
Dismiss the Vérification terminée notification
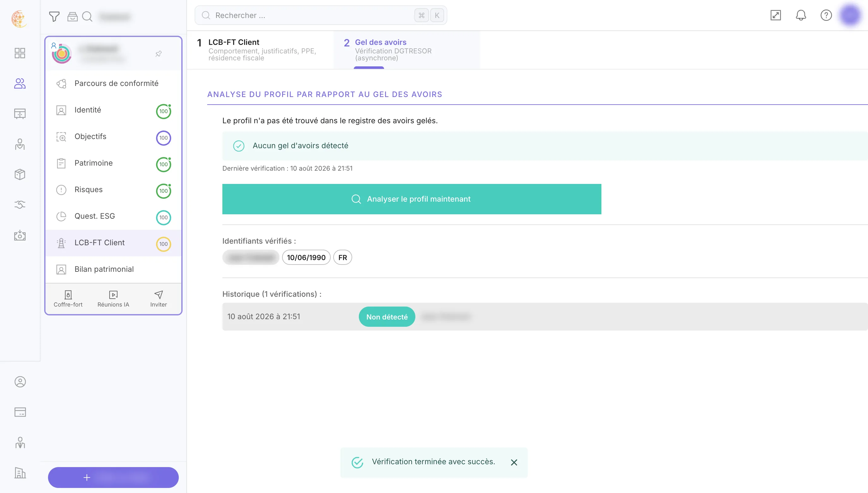click(514, 463)
